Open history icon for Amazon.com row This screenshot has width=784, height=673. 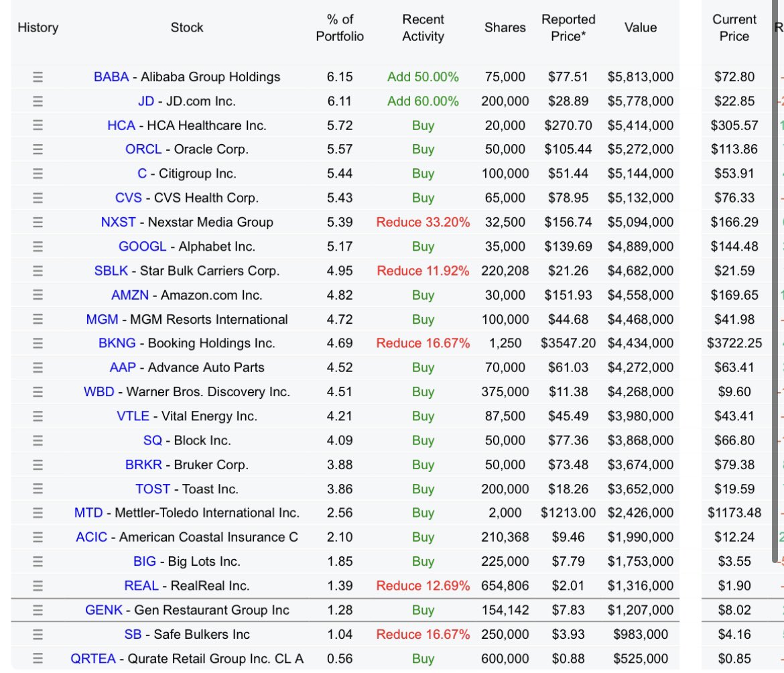[38, 295]
